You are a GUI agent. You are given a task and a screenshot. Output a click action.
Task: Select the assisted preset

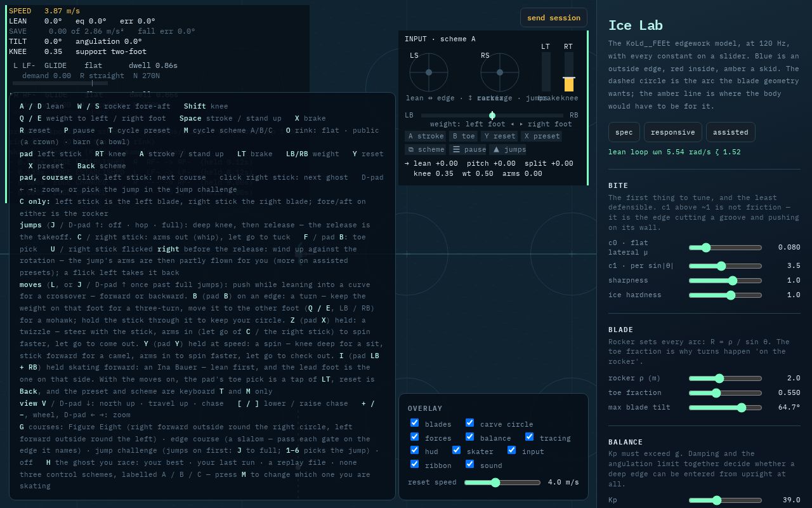coord(731,132)
